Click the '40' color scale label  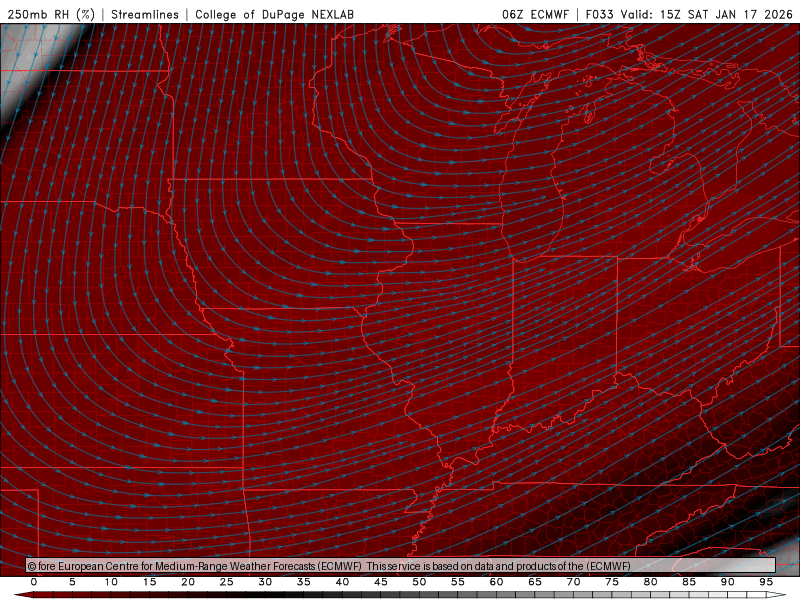click(342, 582)
